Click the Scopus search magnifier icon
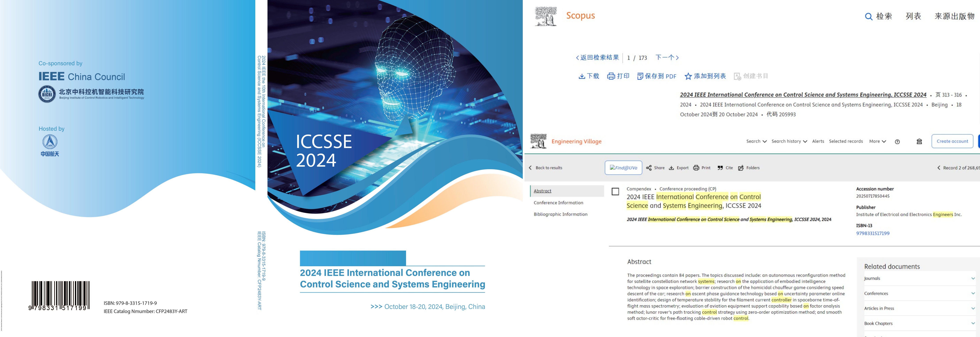 coord(868,16)
